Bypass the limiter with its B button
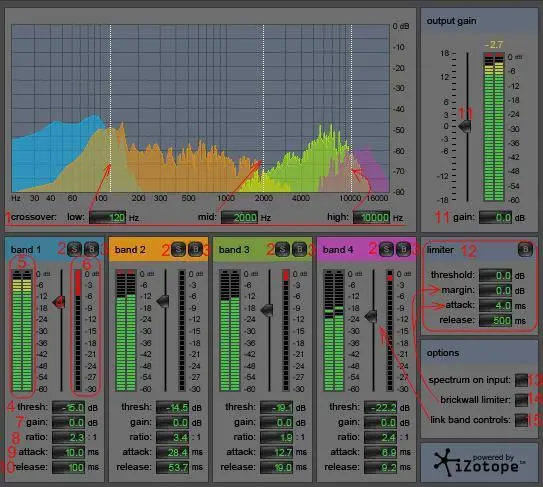The height and width of the screenshot is (487, 543). click(525, 249)
